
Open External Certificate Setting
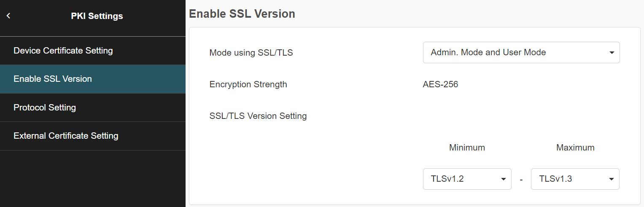pyautogui.click(x=66, y=136)
